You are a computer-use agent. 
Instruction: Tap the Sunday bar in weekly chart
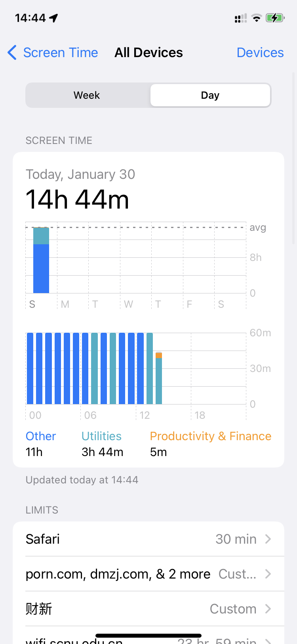click(x=41, y=260)
